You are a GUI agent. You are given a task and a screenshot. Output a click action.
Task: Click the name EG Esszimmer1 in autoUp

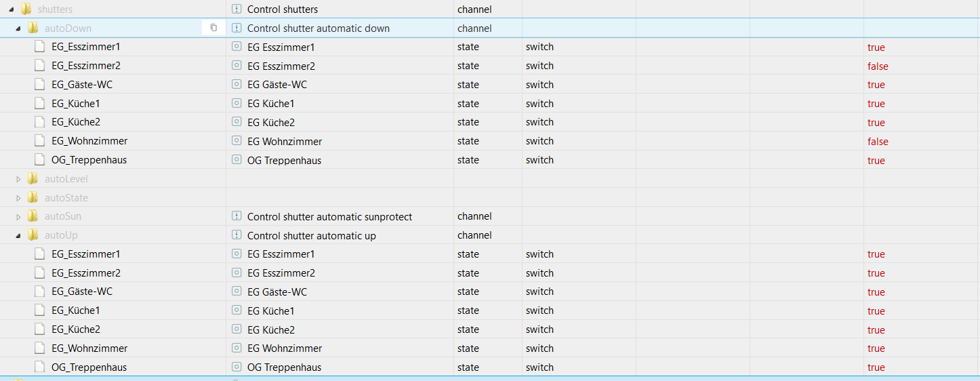281,254
